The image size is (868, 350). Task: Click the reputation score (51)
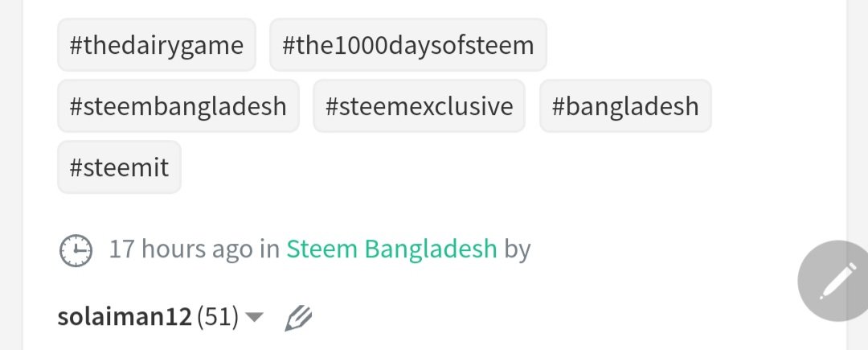pyautogui.click(x=218, y=317)
